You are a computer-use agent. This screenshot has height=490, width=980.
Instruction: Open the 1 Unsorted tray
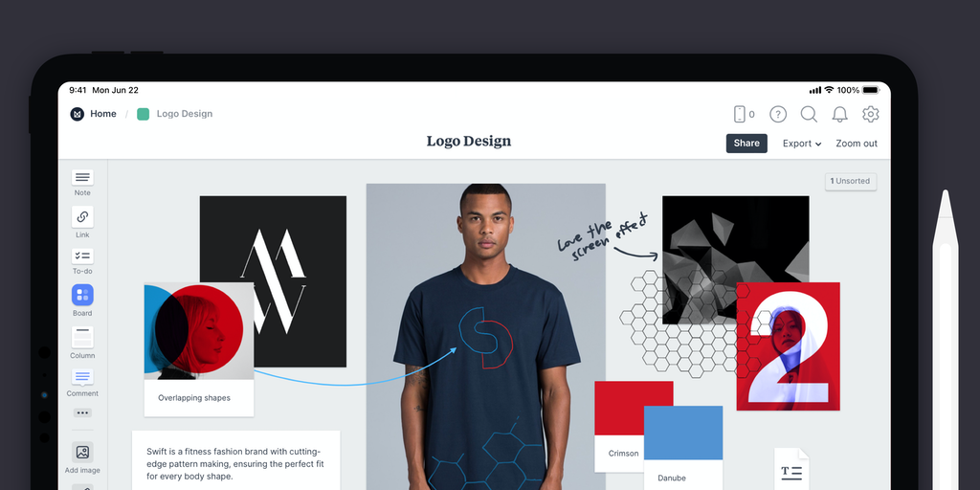tap(851, 181)
